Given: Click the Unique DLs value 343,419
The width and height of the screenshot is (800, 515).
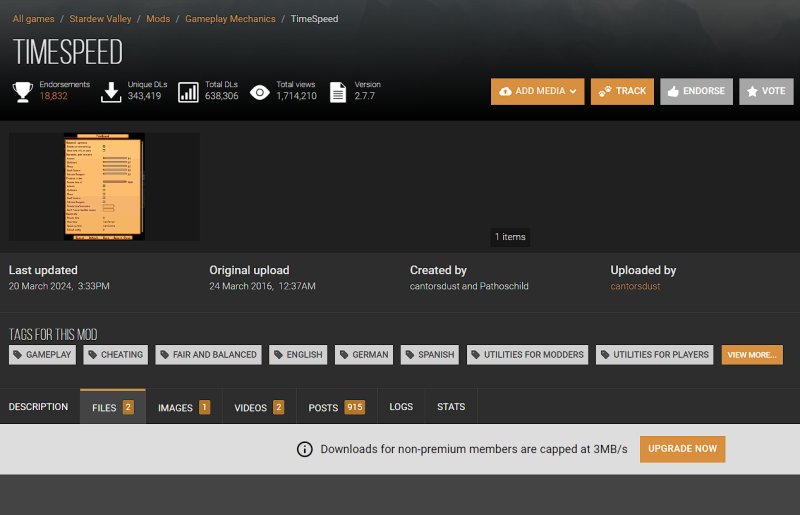Looking at the screenshot, I should coord(144,96).
